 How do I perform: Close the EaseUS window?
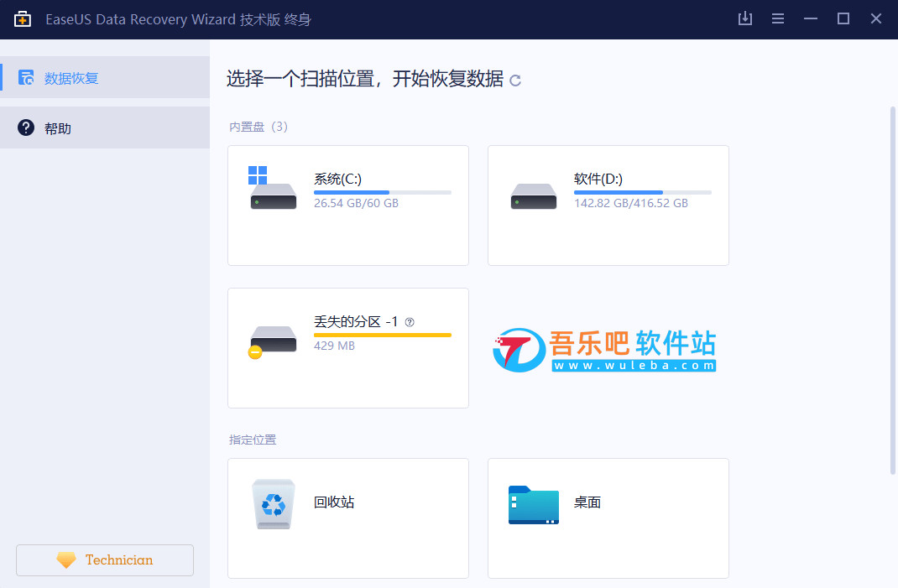(x=875, y=19)
